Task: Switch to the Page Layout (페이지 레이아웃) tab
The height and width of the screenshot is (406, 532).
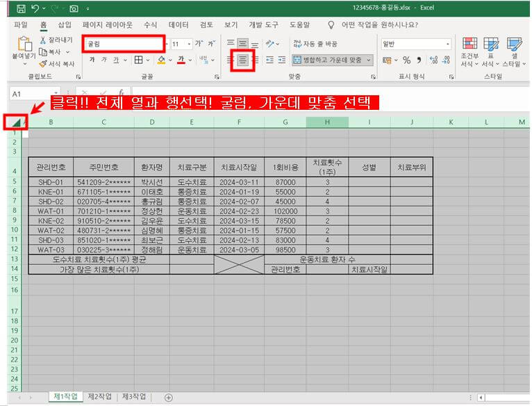Action: point(107,25)
